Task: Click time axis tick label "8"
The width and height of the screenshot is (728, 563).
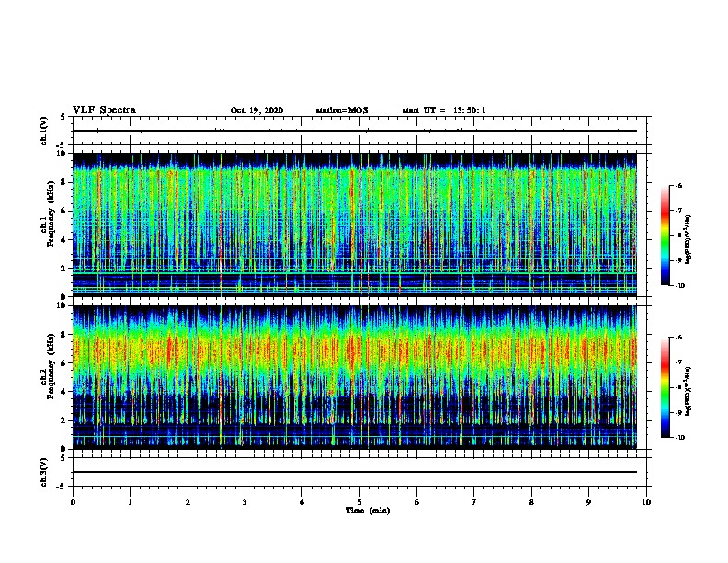Action: tap(531, 502)
